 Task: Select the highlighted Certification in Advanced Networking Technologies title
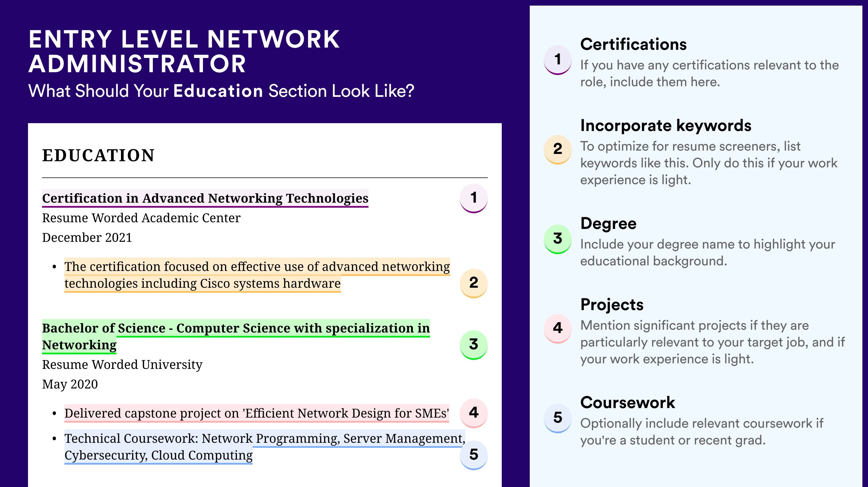pyautogui.click(x=205, y=198)
